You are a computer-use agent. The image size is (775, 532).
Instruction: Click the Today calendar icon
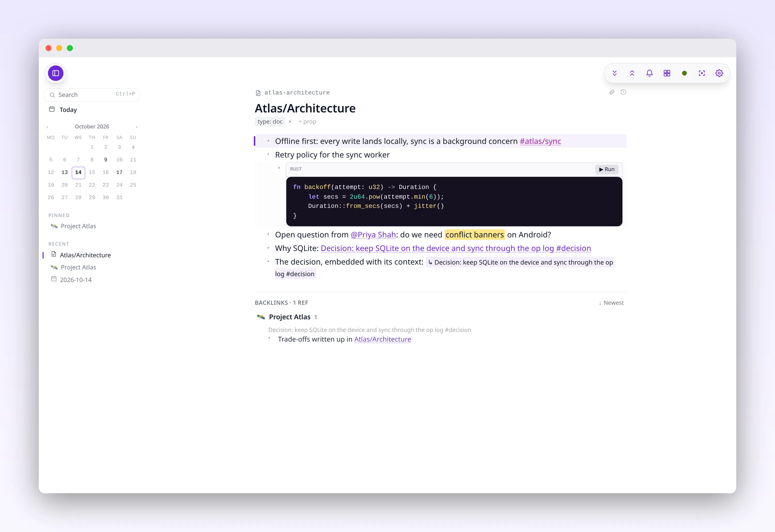(52, 109)
